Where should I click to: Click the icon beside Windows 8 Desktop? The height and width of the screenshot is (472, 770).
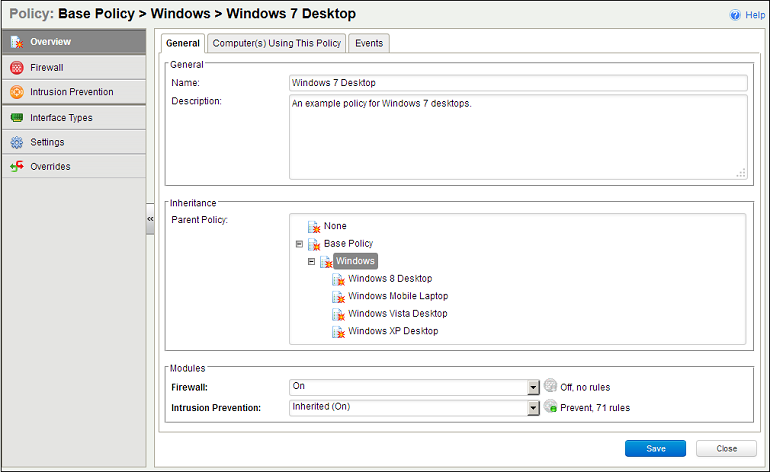[x=338, y=279]
